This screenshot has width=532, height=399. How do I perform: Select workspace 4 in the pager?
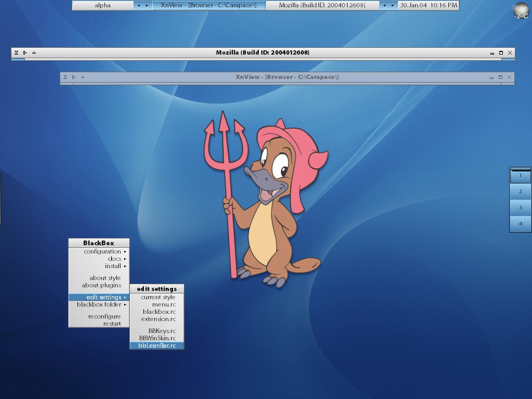(x=520, y=223)
